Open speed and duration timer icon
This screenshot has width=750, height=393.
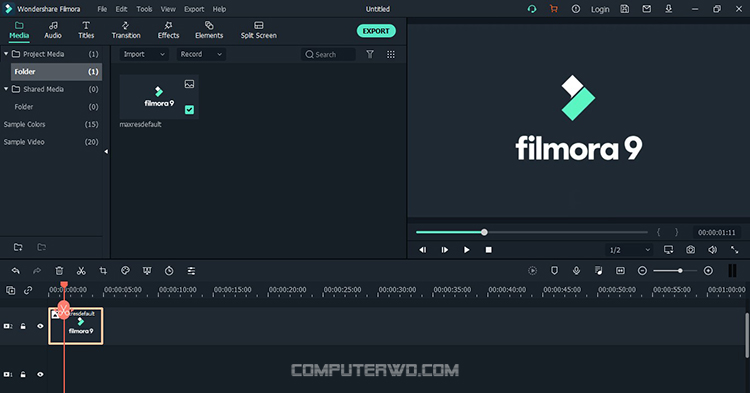tap(169, 271)
